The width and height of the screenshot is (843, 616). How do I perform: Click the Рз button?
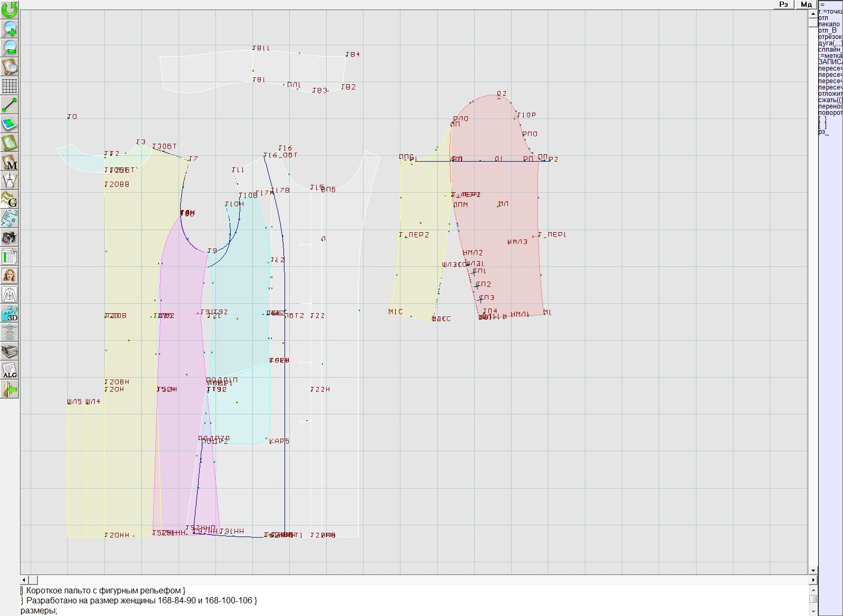[783, 4]
